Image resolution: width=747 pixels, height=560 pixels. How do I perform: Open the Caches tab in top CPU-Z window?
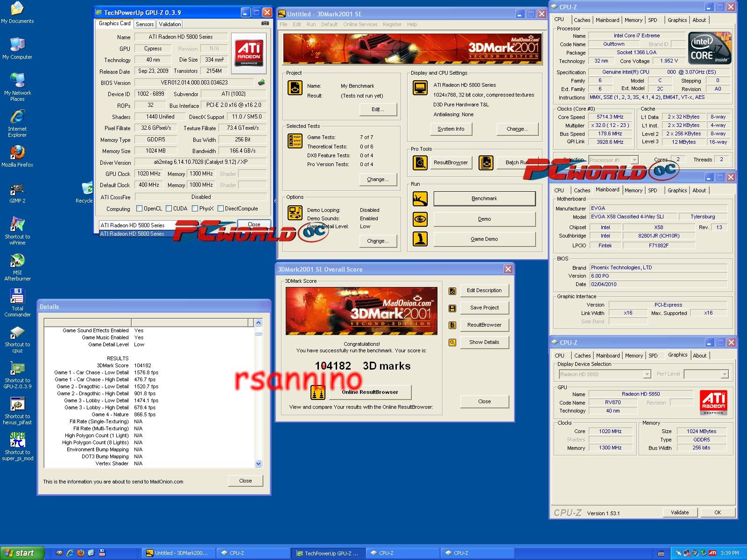pos(582,20)
